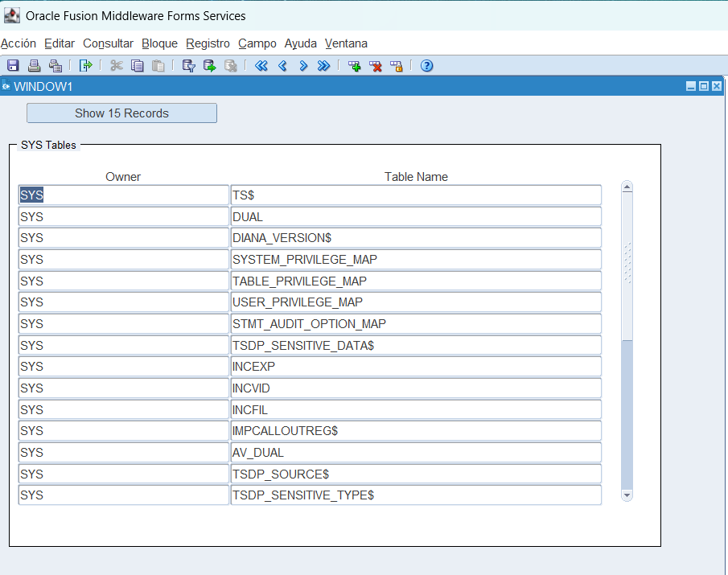Open the Registro menu
This screenshot has width=728, height=575.
point(208,43)
